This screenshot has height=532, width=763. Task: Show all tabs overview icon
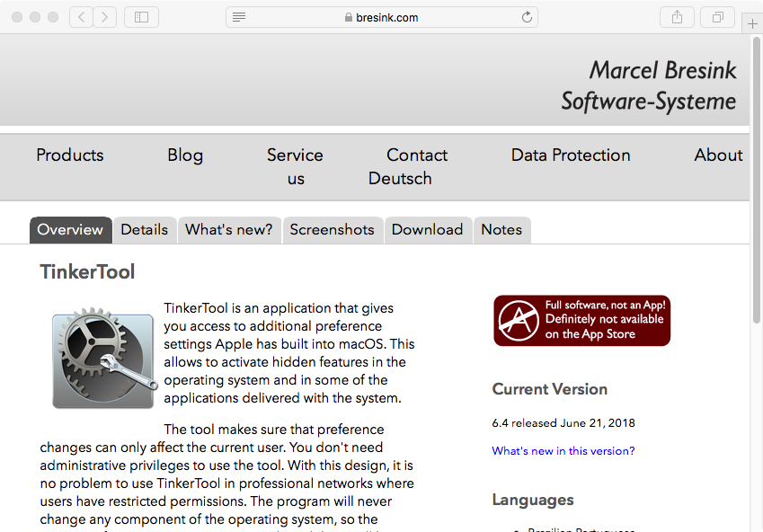(x=717, y=17)
